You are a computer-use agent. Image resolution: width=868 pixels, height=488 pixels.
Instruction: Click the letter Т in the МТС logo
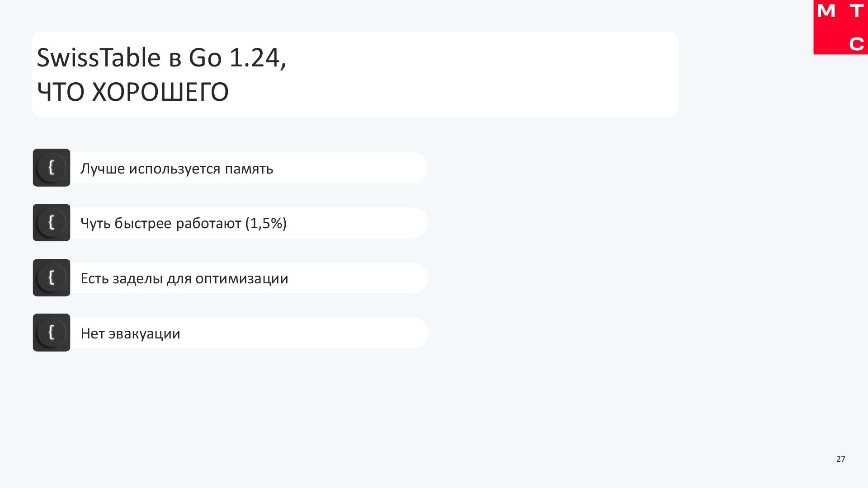click(856, 11)
